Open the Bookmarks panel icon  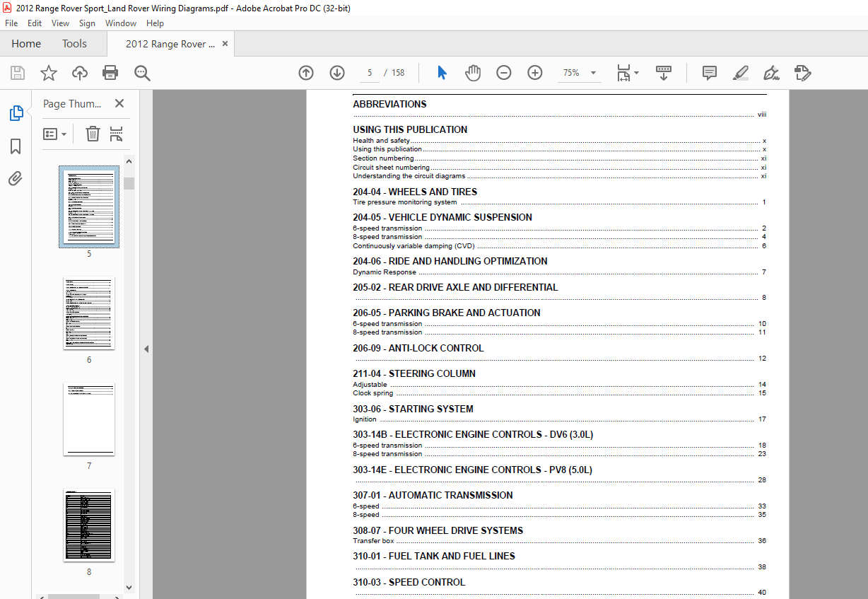click(x=16, y=146)
